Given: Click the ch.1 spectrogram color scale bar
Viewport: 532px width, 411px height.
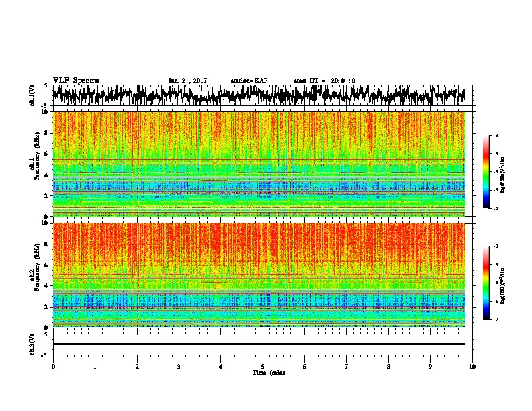Looking at the screenshot, I should tap(486, 172).
